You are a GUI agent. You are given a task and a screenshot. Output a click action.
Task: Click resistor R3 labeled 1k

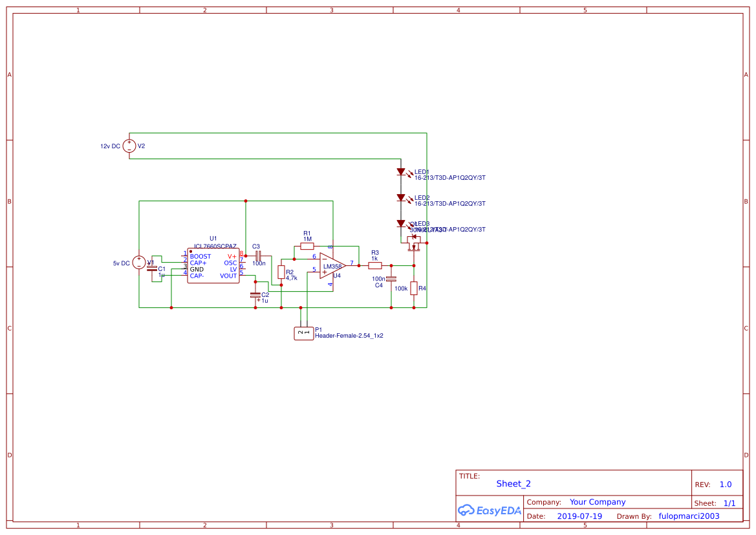click(374, 264)
